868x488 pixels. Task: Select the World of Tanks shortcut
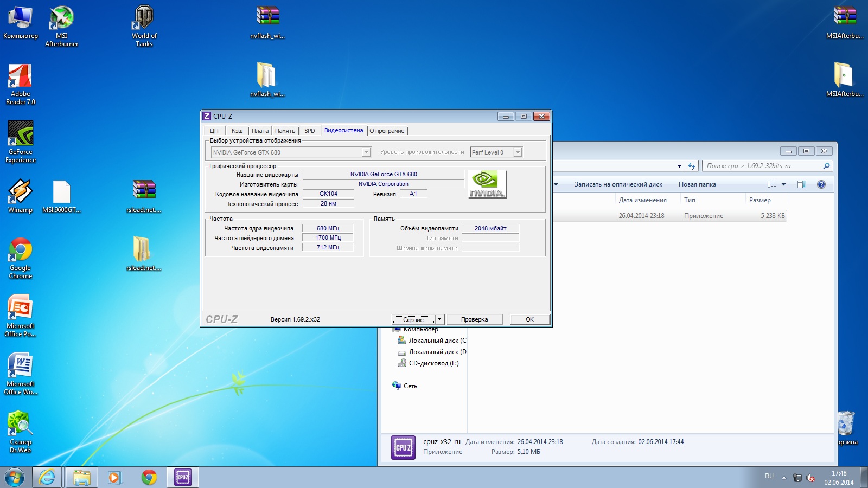[x=144, y=26]
